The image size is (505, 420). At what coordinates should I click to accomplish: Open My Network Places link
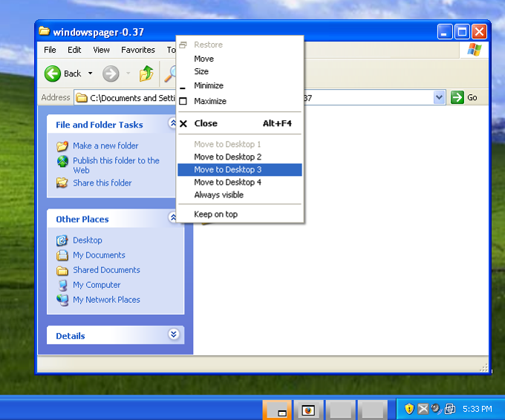tap(106, 300)
